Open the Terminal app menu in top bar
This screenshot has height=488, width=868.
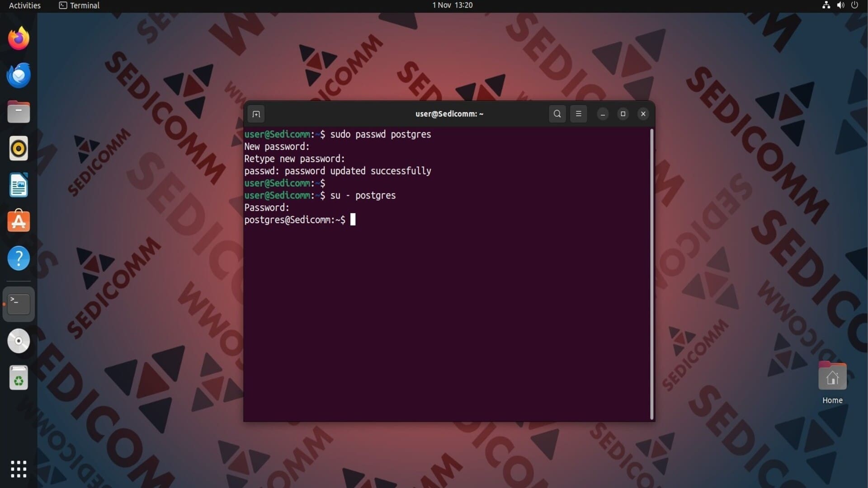79,5
